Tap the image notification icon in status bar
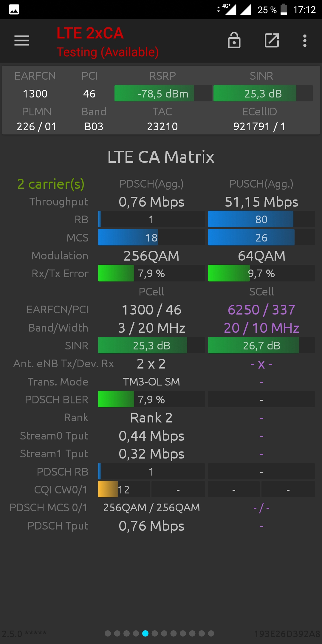Image resolution: width=322 pixels, height=644 pixels. coord(14,10)
